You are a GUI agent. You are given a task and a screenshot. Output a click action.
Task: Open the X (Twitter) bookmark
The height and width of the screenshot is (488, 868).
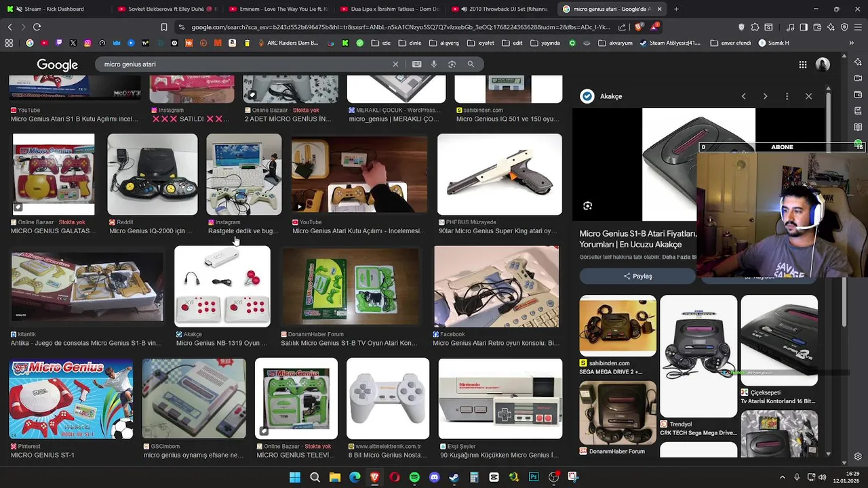(x=73, y=43)
